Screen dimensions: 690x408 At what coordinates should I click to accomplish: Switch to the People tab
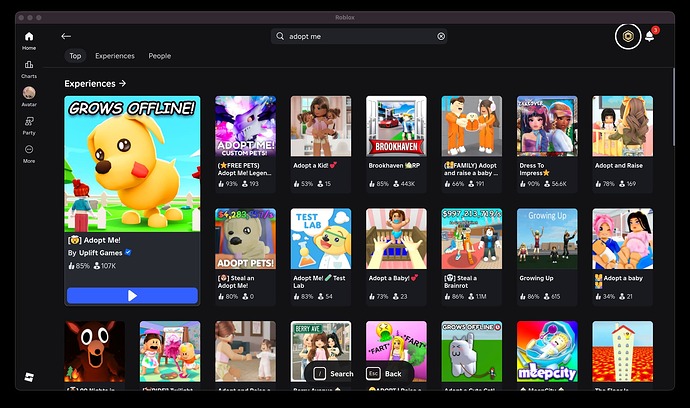click(160, 56)
